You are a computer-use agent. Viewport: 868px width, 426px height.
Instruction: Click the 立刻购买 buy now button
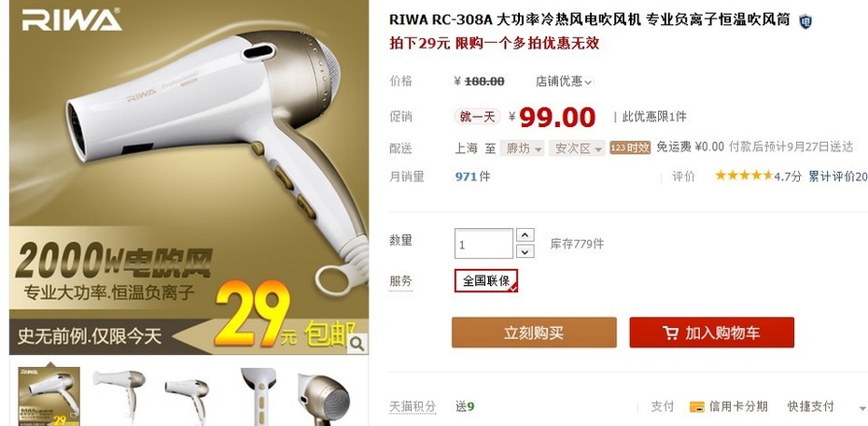click(534, 333)
